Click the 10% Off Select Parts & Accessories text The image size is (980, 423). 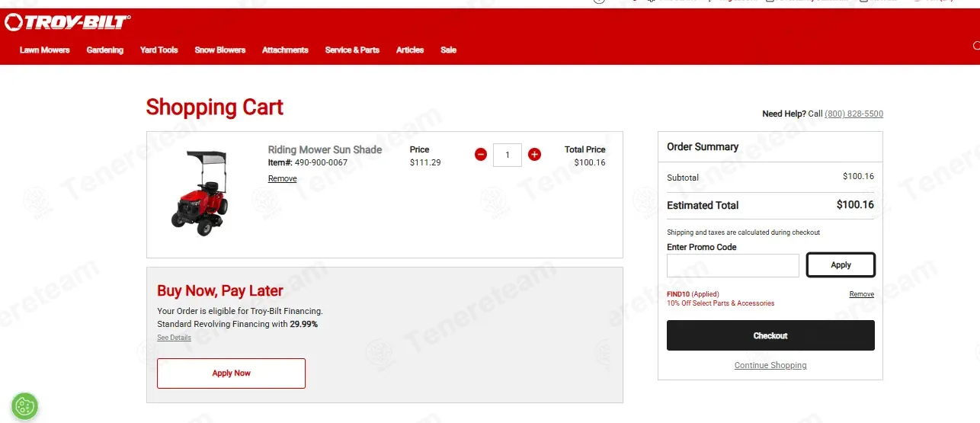pyautogui.click(x=720, y=303)
